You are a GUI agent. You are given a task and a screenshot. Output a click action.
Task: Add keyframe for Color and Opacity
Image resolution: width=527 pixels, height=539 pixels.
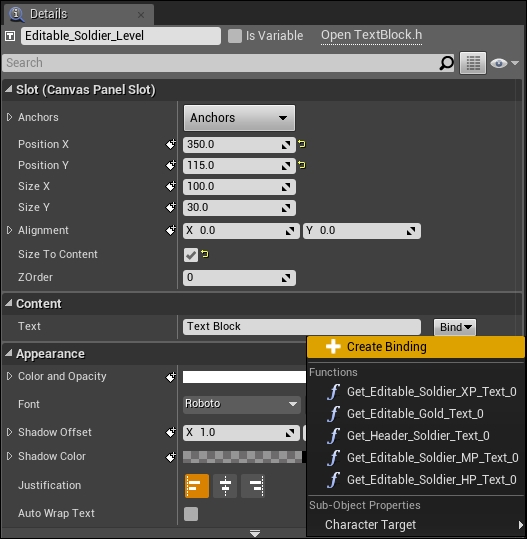pyautogui.click(x=171, y=377)
